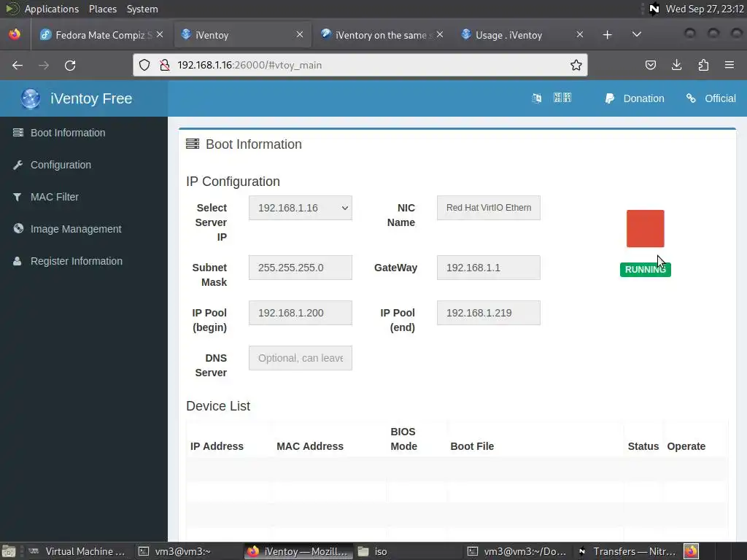Click the Image Management disc icon
The image size is (747, 560).
[x=18, y=228]
